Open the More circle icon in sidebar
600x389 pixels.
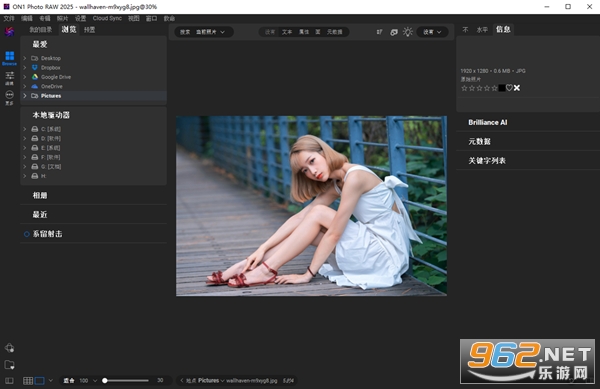(x=10, y=94)
